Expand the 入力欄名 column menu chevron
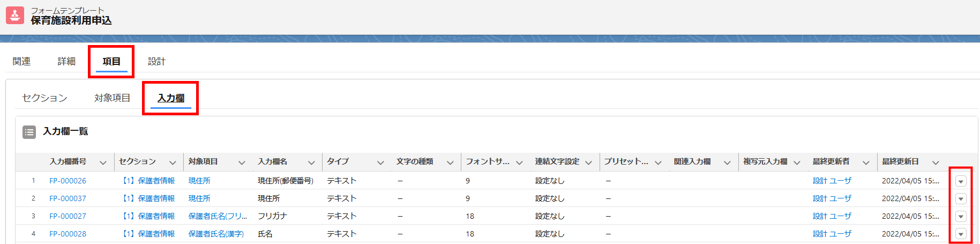The width and height of the screenshot is (980, 244). [x=311, y=162]
